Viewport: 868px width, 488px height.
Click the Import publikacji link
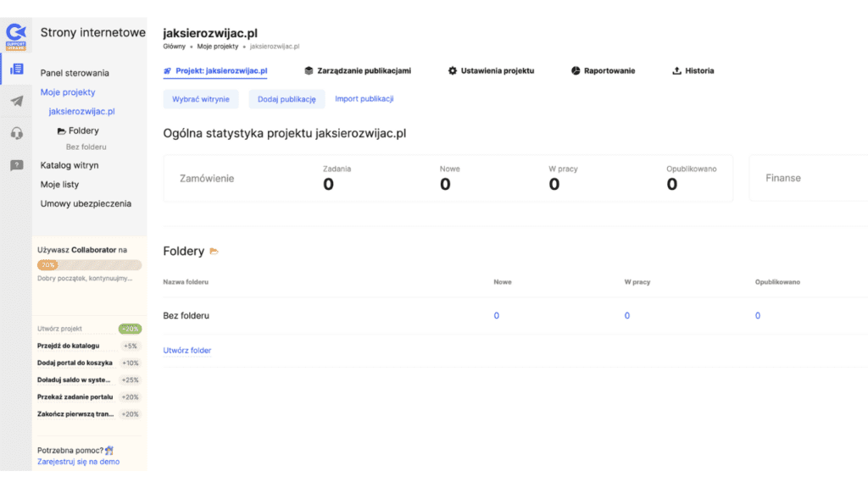364,98
